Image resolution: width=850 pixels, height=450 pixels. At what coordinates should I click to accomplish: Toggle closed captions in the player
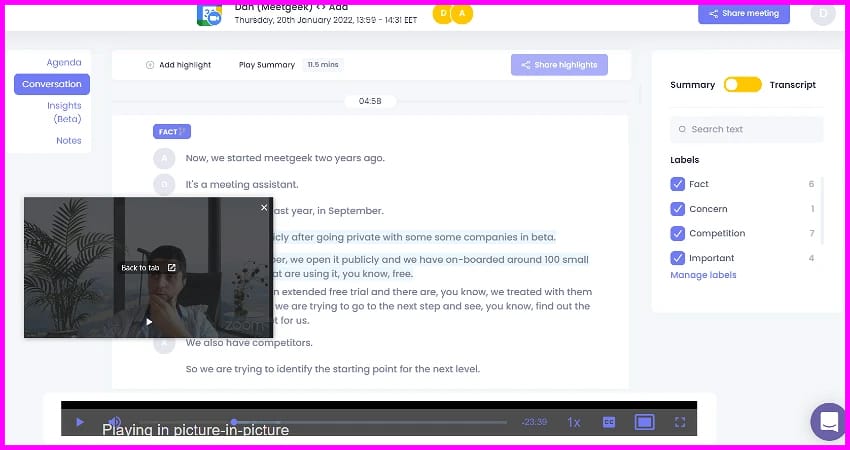[608, 422]
